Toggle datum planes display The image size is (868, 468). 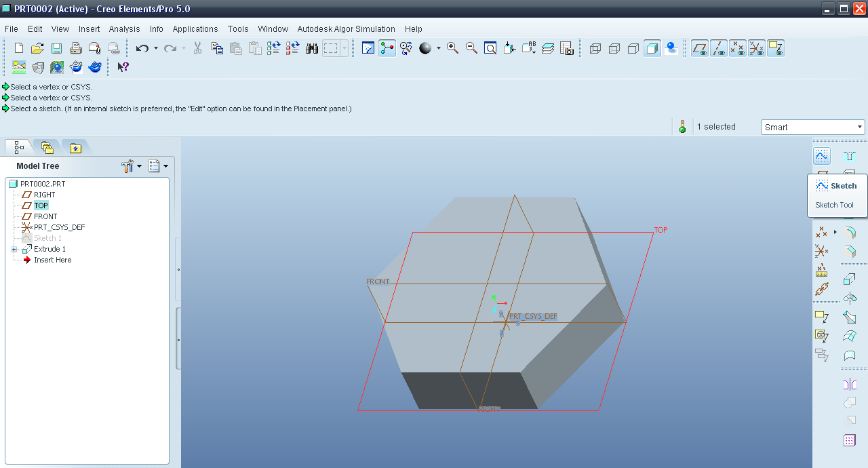coord(700,48)
